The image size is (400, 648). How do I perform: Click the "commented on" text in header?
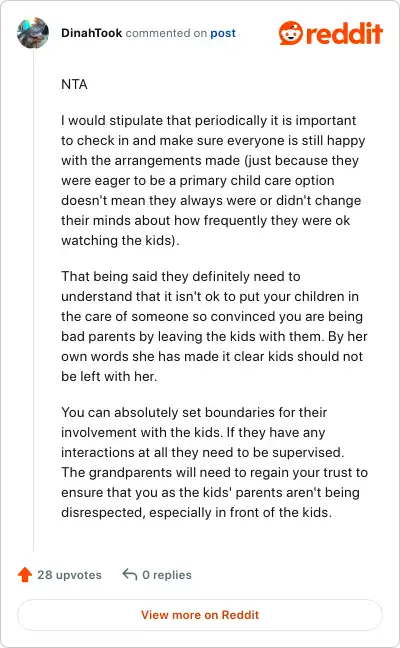click(166, 33)
